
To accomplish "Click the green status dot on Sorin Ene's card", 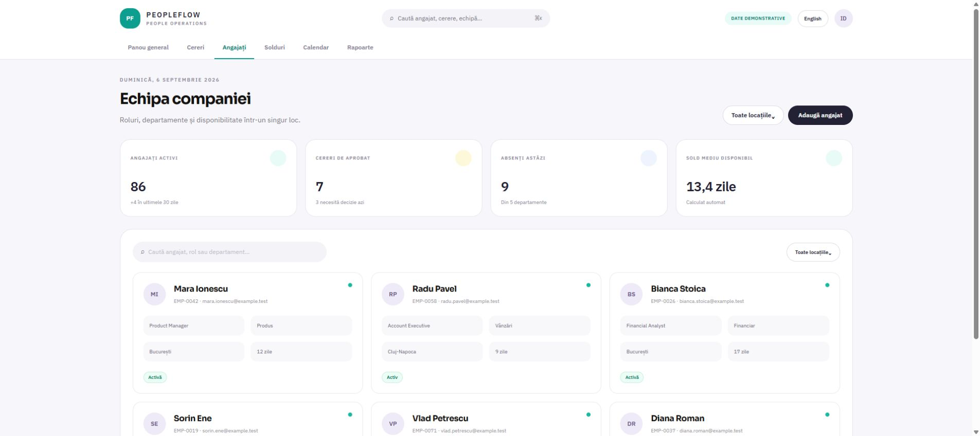I will click(350, 414).
